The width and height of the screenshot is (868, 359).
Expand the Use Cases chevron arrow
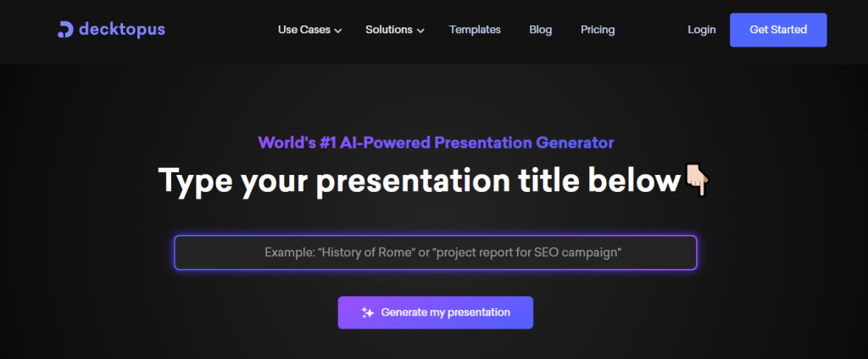[337, 31]
